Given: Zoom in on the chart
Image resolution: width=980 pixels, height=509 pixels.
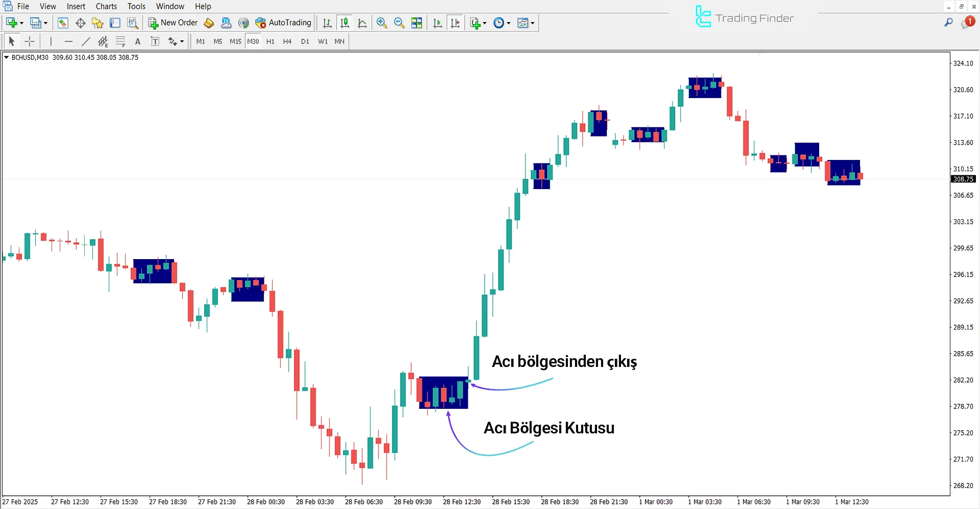Looking at the screenshot, I should click(x=381, y=22).
